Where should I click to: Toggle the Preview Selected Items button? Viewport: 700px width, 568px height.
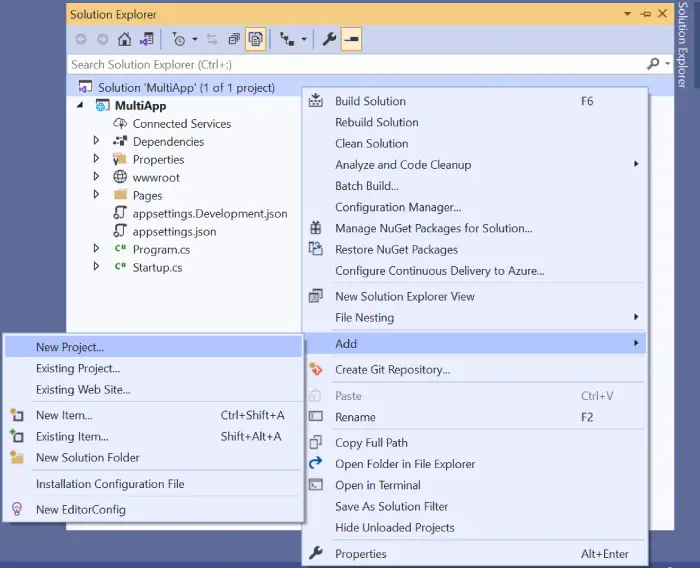(x=351, y=39)
